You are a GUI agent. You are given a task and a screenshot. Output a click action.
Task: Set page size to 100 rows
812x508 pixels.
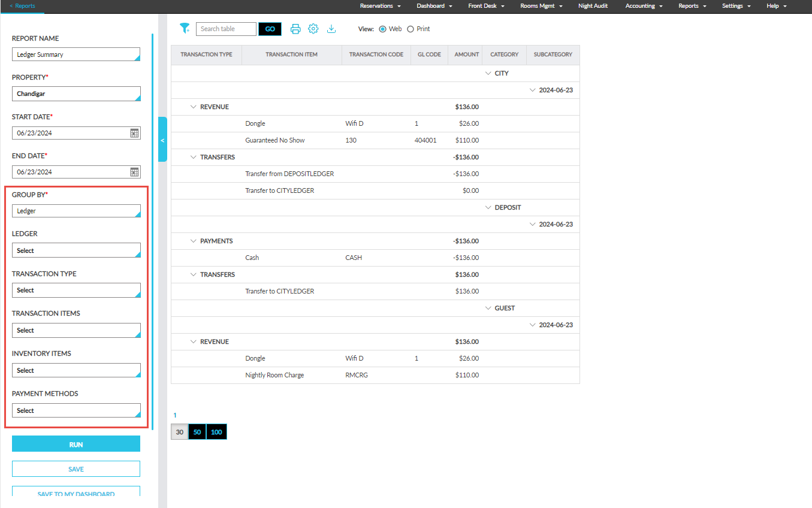pos(216,432)
